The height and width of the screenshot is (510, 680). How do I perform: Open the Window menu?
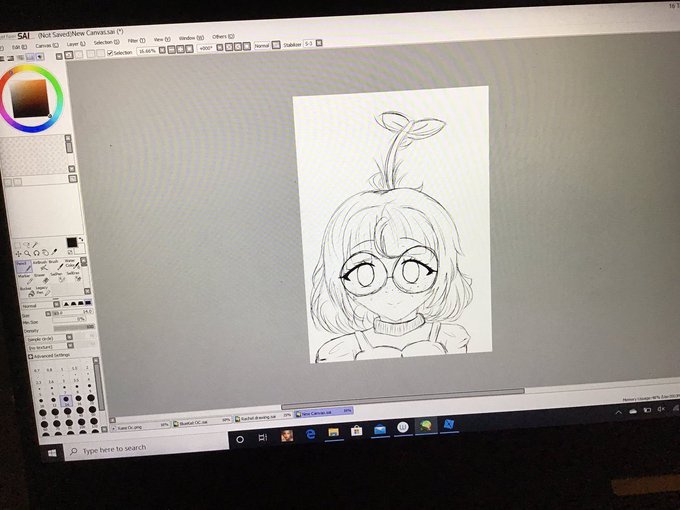tap(191, 38)
